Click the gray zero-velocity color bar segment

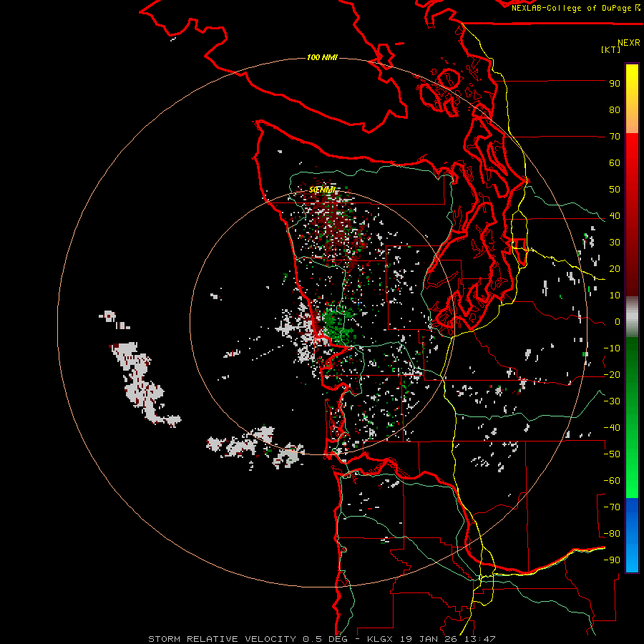point(632,317)
